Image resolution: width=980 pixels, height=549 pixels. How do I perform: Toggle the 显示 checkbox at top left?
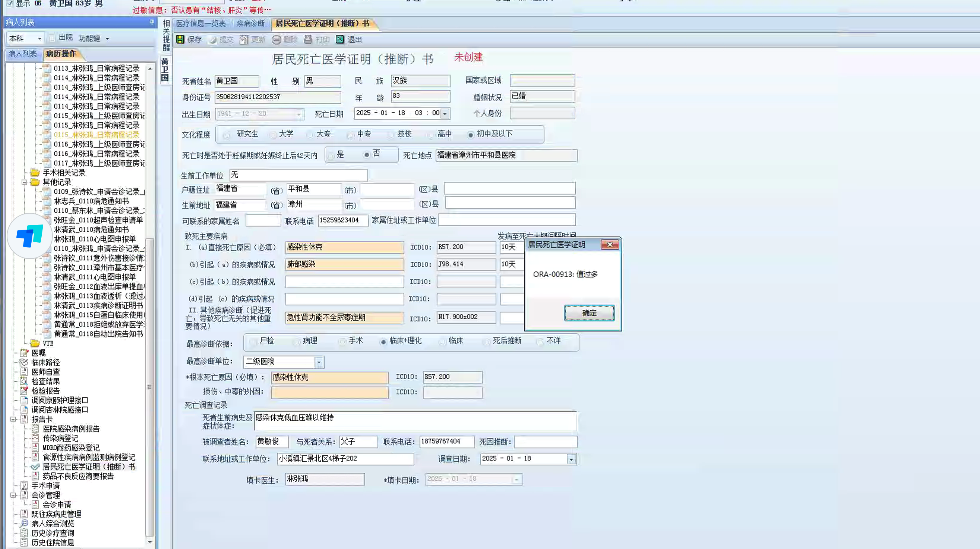point(10,3)
